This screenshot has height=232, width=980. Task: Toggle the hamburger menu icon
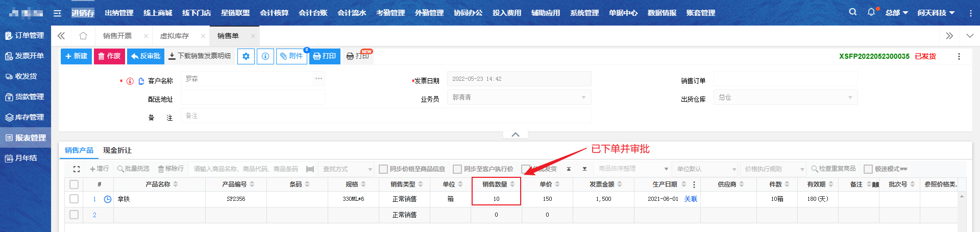[x=57, y=13]
